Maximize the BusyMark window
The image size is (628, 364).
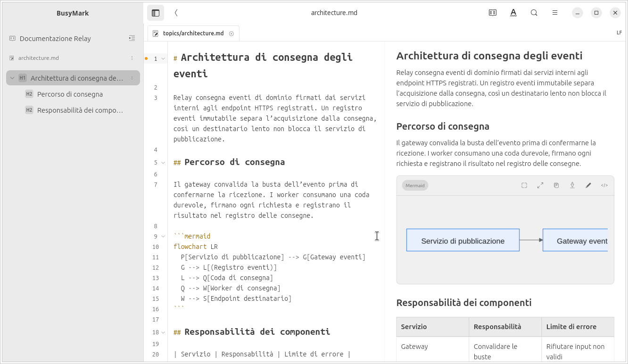tap(596, 13)
